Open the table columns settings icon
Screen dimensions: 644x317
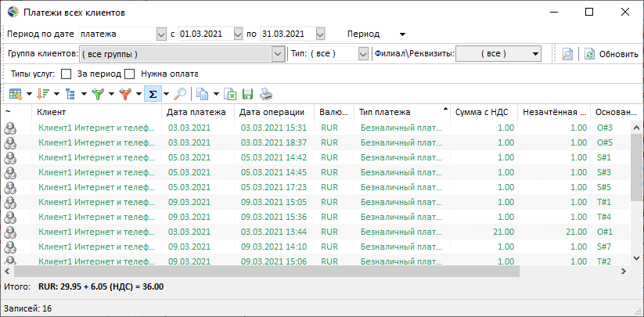click(x=16, y=95)
